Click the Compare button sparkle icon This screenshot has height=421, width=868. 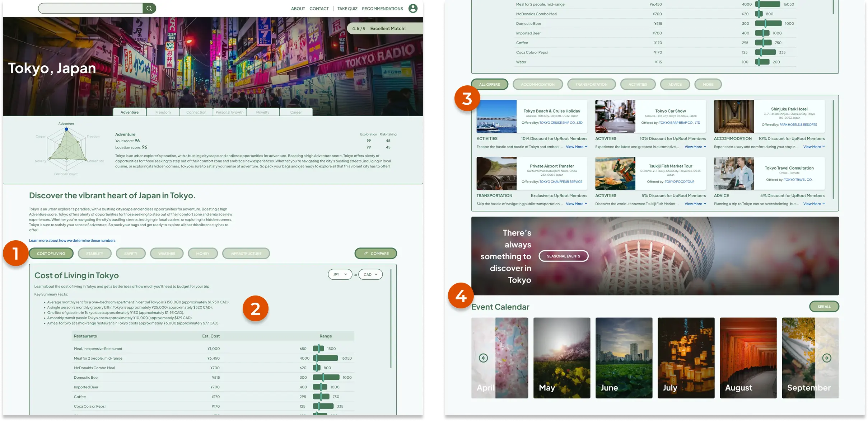tap(365, 254)
